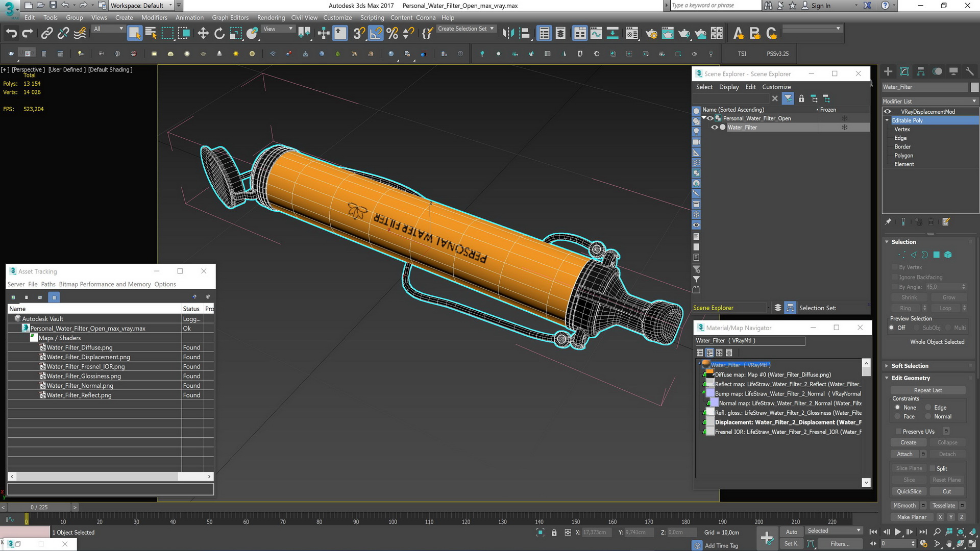This screenshot has width=980, height=551.
Task: Open the Graph Editors menu
Action: (x=230, y=17)
